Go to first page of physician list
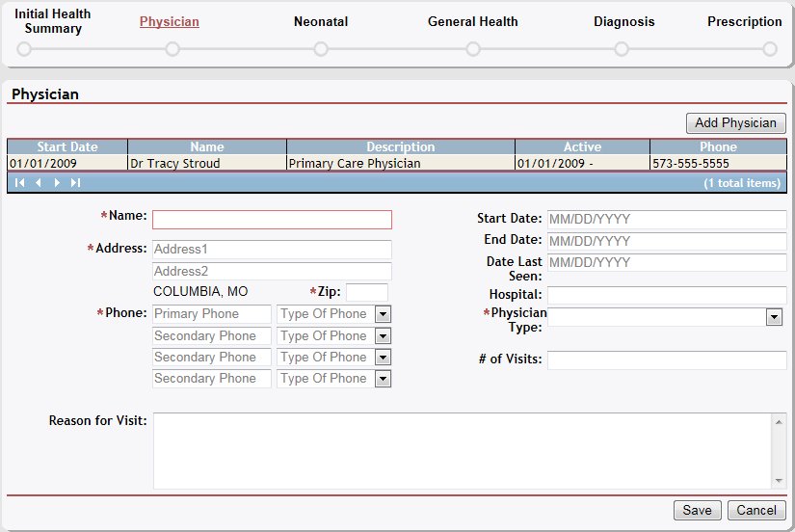The height and width of the screenshot is (532, 795). (19, 183)
